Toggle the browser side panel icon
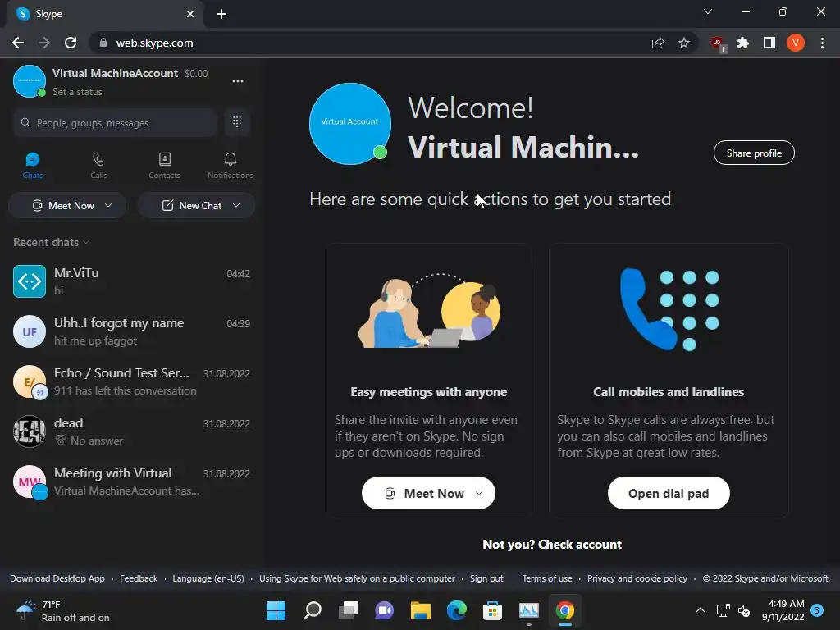The height and width of the screenshot is (630, 840). pyautogui.click(x=769, y=43)
